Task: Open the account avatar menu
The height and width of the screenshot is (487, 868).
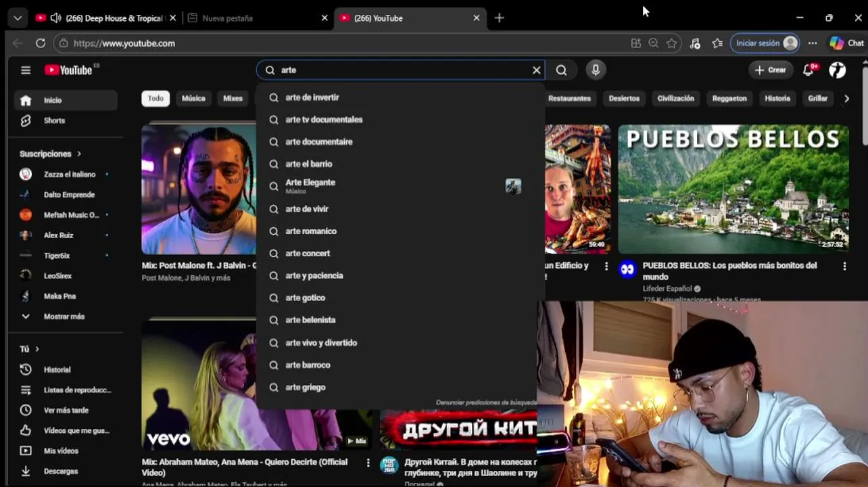Action: pos(837,70)
